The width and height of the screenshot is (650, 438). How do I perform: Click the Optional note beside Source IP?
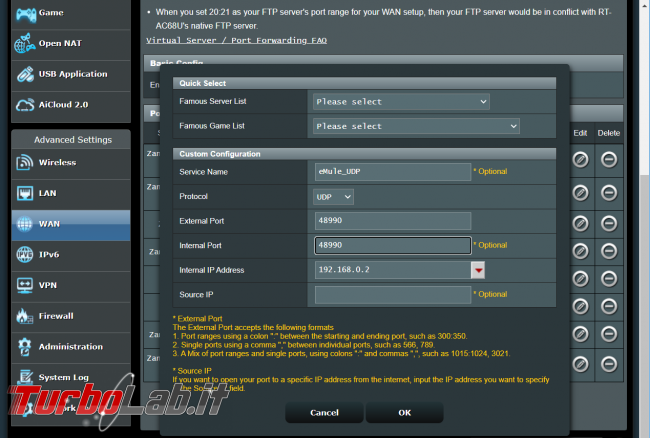(x=490, y=294)
